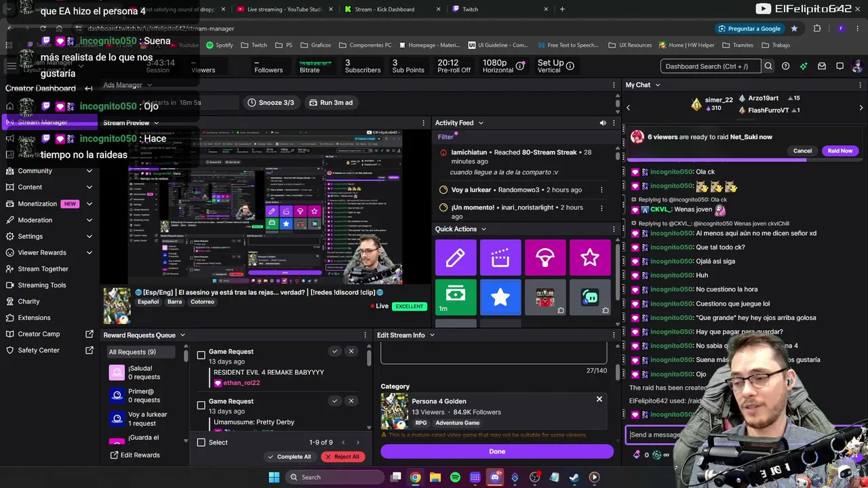
Task: Click Complete All requests button
Action: pyautogui.click(x=290, y=456)
